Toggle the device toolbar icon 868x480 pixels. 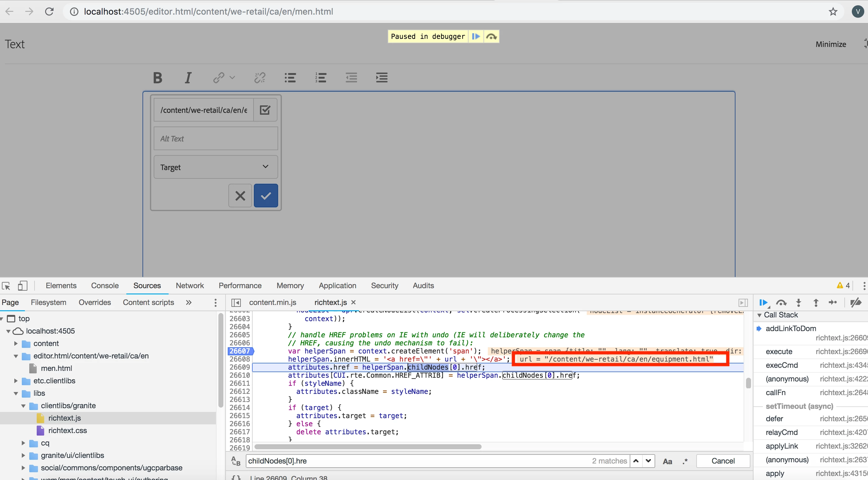(x=22, y=285)
